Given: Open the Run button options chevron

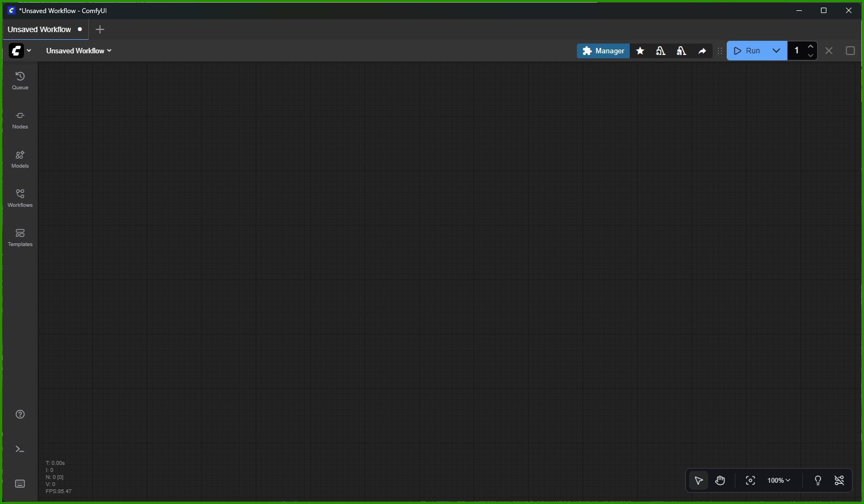Looking at the screenshot, I should (776, 51).
